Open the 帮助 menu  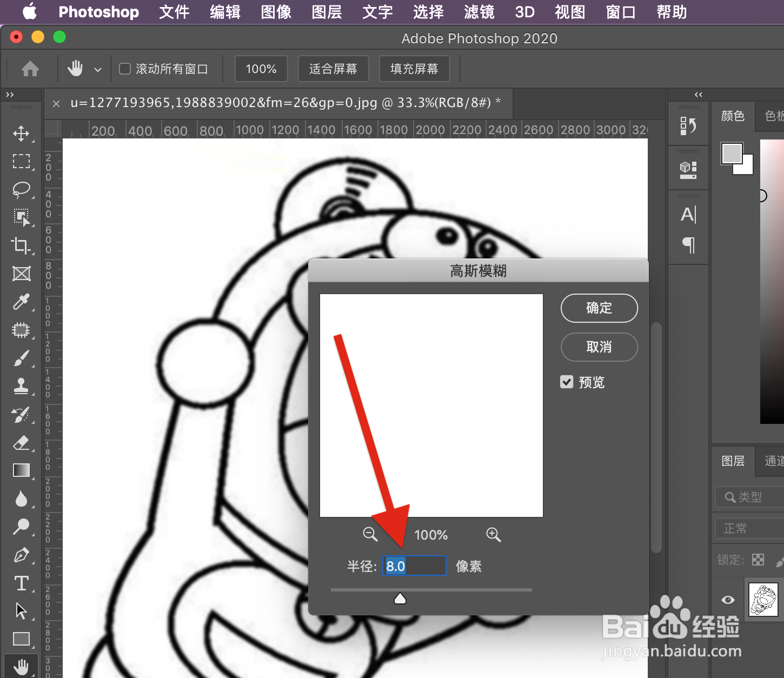672,12
